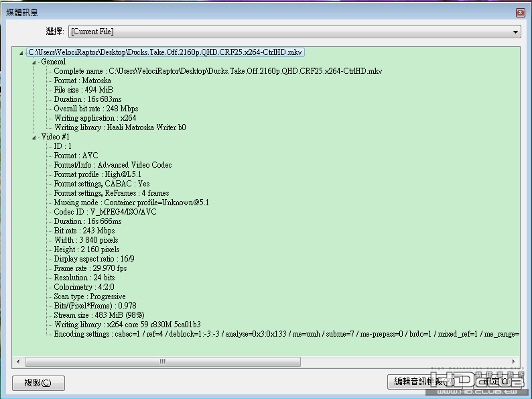Select Duration : 16s 666ms row
The width and height of the screenshot is (532, 399).
click(88, 221)
